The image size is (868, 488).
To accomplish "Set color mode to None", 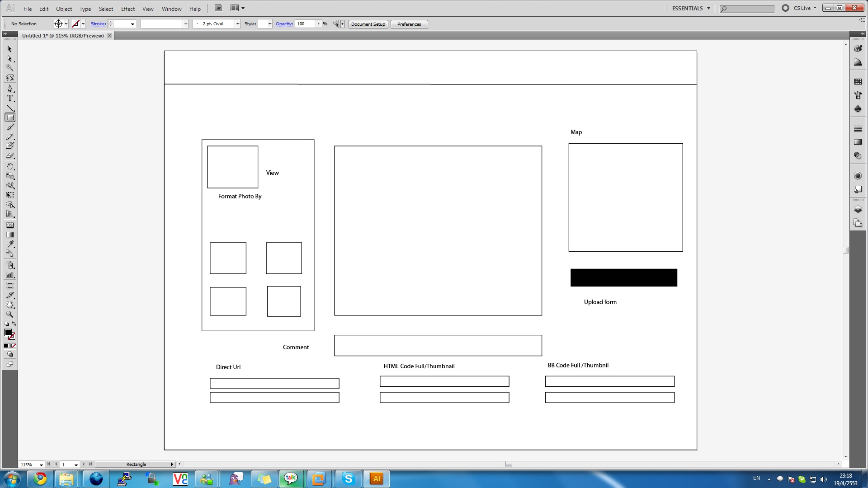I will [14, 346].
